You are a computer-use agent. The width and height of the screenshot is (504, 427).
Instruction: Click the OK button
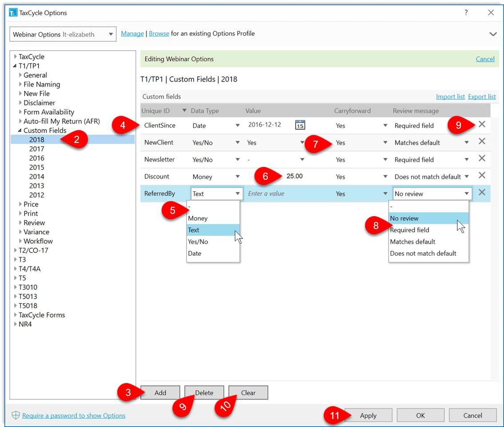(x=421, y=415)
